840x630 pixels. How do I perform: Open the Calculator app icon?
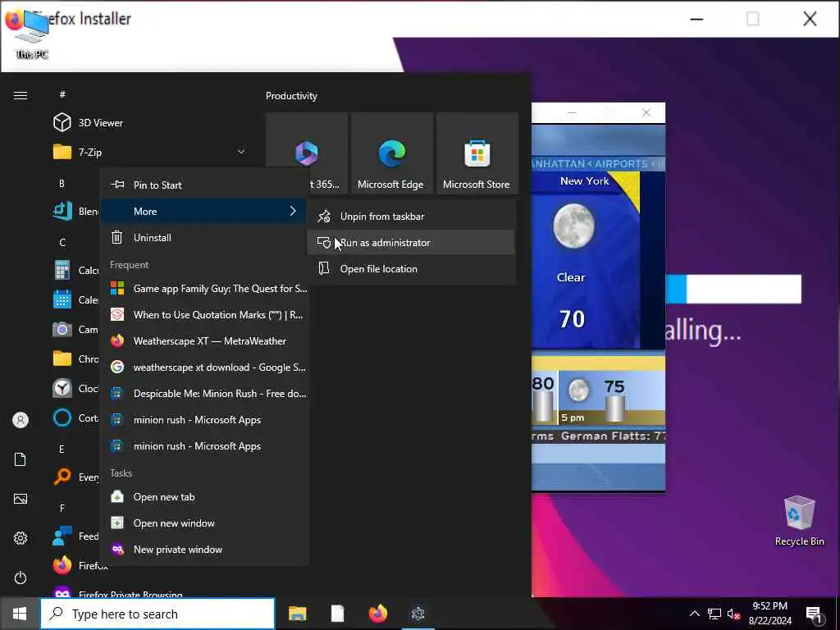[x=62, y=270]
